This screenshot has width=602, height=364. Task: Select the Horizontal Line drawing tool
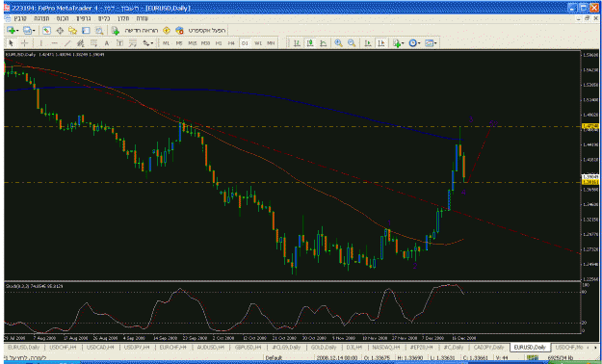point(55,43)
